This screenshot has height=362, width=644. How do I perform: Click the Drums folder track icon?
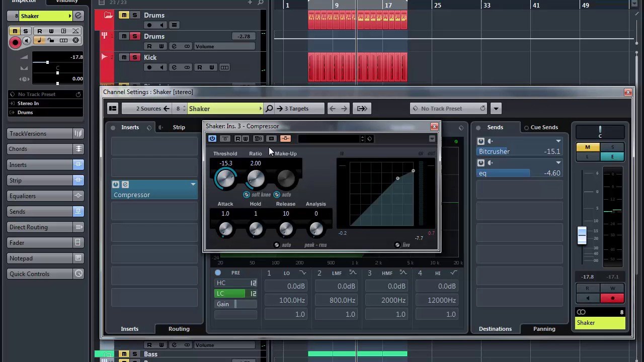108,16
